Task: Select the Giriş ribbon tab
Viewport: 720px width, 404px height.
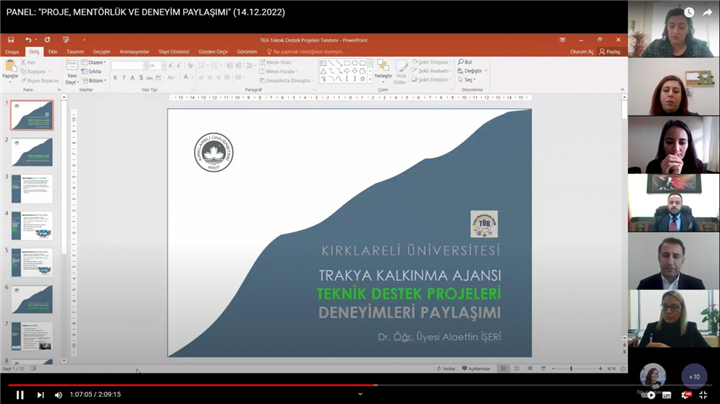Action: click(x=34, y=52)
